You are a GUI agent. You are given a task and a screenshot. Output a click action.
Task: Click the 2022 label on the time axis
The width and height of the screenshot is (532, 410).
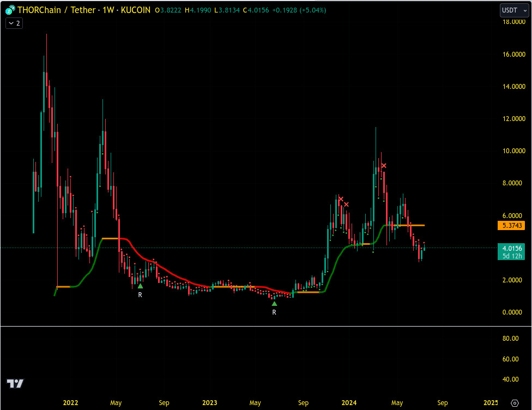(70, 402)
